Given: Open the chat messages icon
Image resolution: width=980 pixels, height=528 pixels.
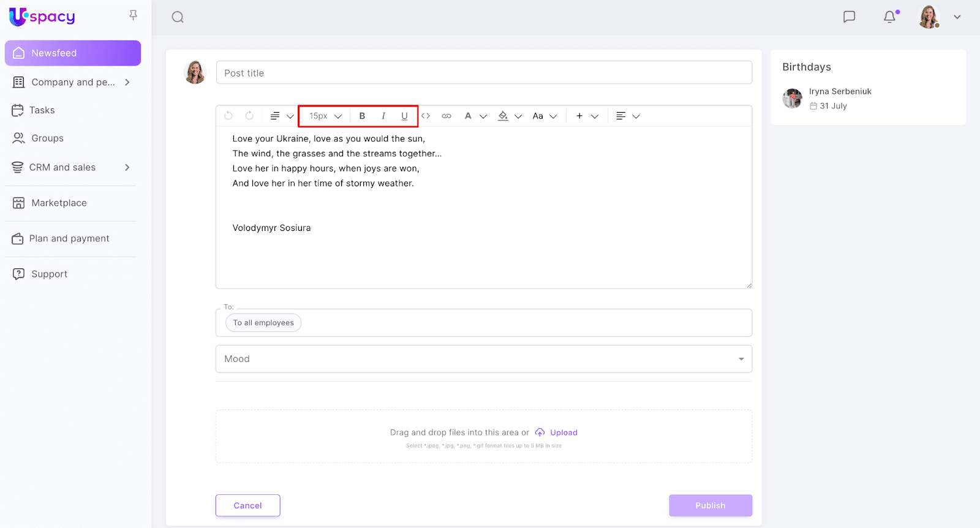Looking at the screenshot, I should [x=849, y=17].
